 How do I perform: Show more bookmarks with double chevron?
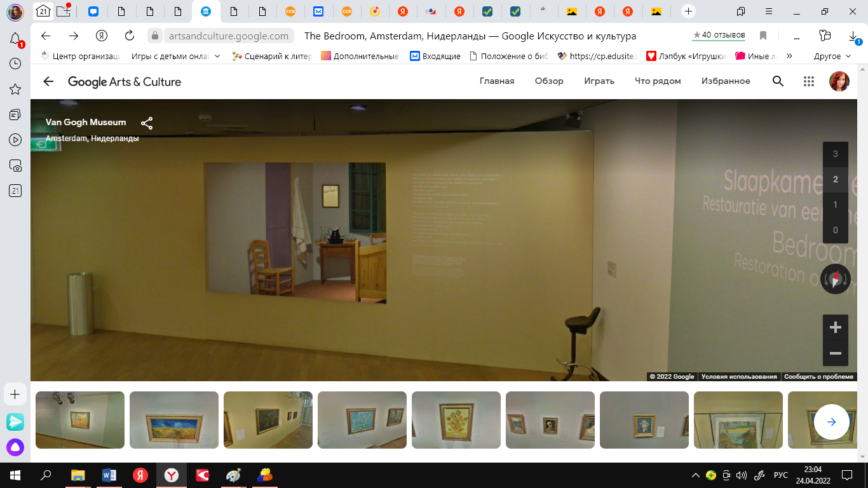[789, 56]
